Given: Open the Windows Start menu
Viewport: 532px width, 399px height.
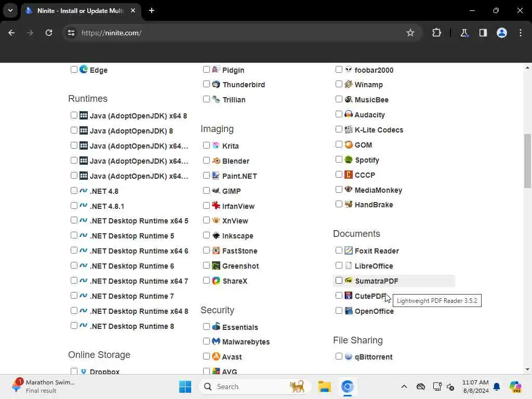Looking at the screenshot, I should (185, 387).
